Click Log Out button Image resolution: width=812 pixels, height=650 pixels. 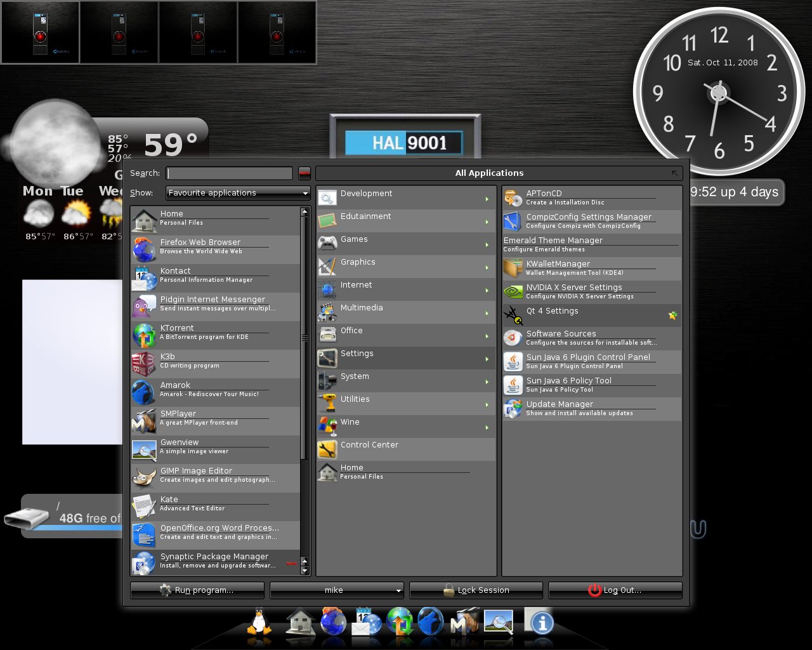point(615,590)
